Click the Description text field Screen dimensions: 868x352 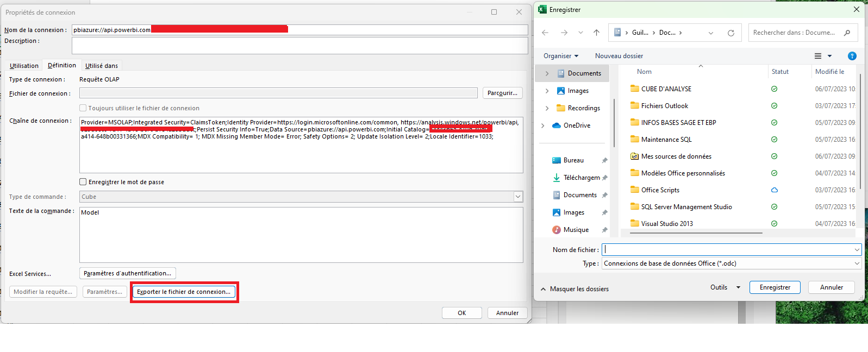point(299,46)
